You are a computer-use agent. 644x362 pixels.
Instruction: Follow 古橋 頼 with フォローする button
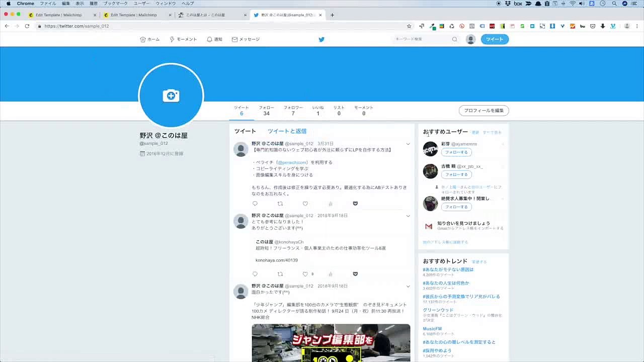pos(456,174)
